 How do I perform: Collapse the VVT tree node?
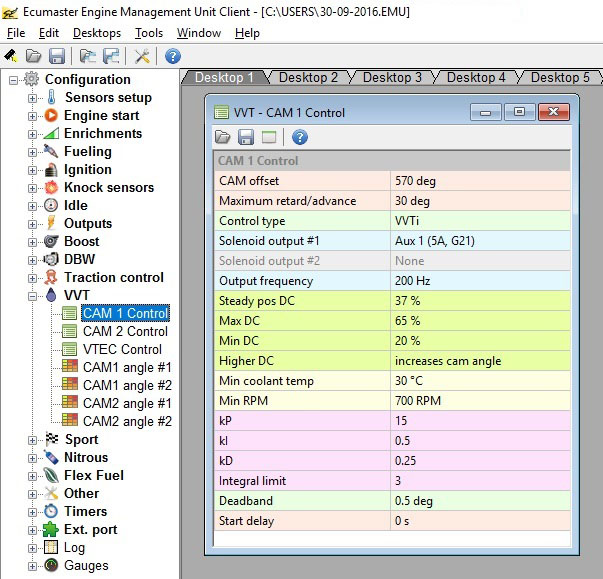click(x=34, y=296)
